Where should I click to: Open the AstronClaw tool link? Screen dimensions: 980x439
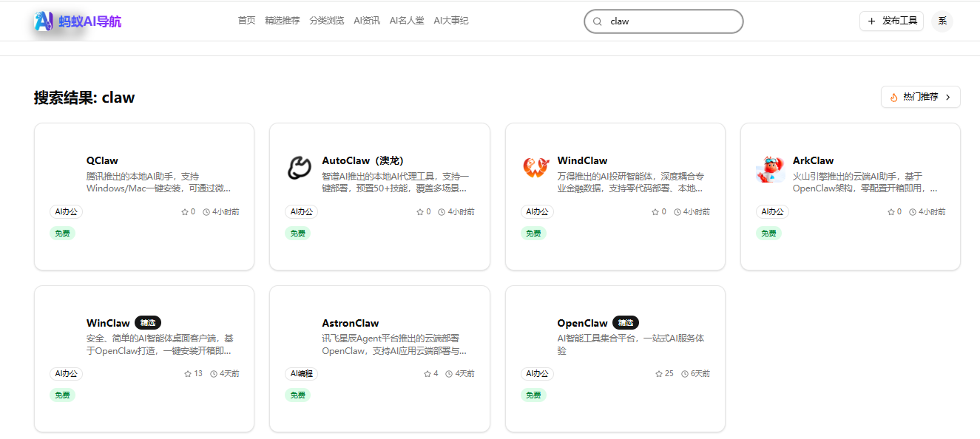coord(350,322)
